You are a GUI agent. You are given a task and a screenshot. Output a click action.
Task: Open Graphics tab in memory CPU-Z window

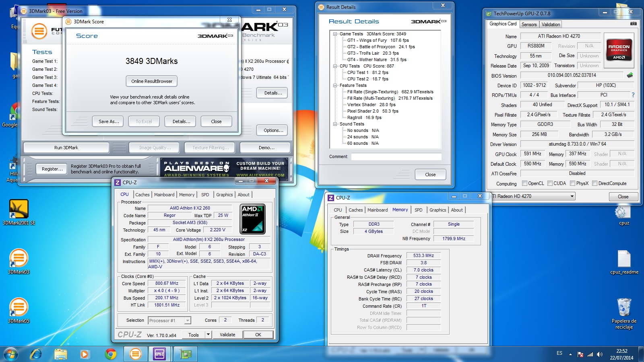(438, 210)
